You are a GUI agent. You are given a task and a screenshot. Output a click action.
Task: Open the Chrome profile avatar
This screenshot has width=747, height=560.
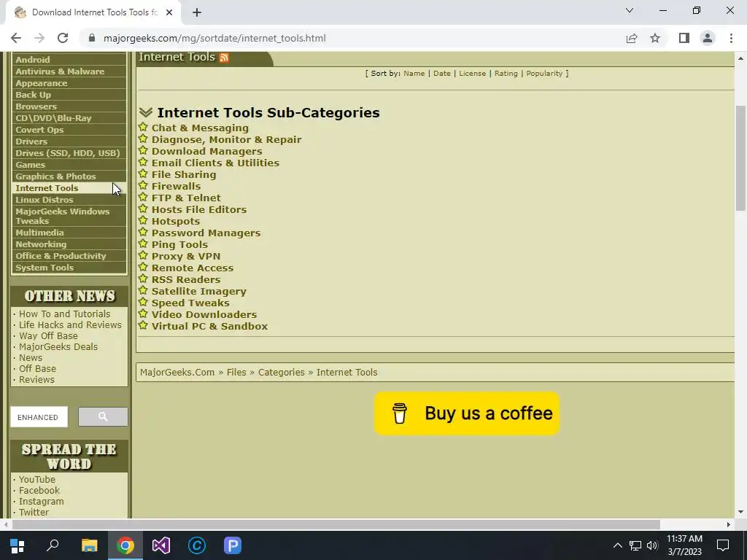pos(708,38)
